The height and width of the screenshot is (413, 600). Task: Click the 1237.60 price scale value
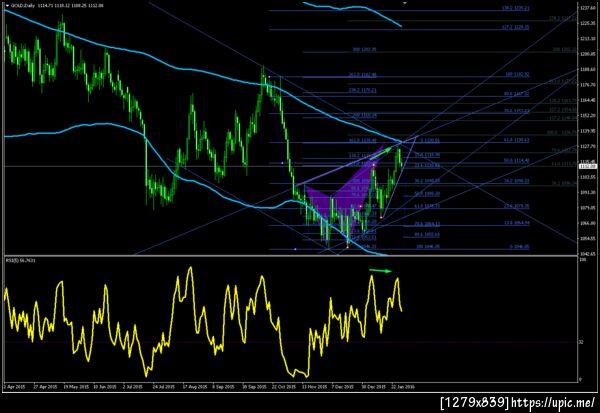(x=587, y=8)
